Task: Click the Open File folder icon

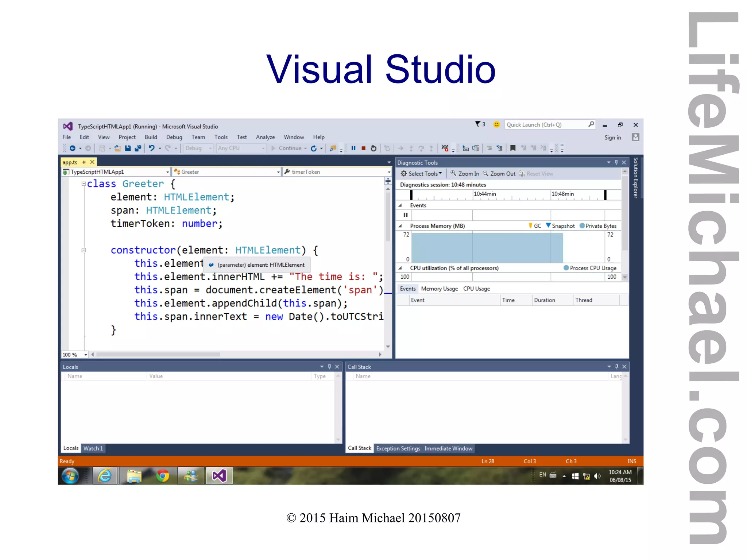Action: pos(117,148)
